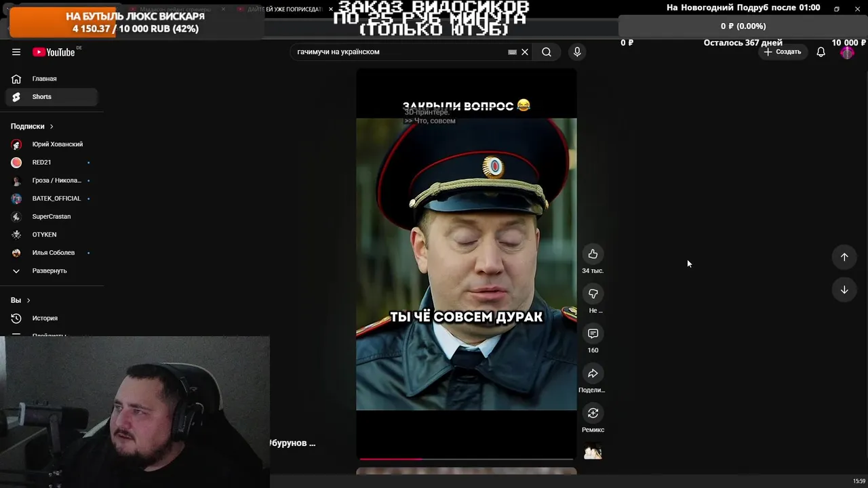
Task: Close the browser tab with X
Action: point(331,9)
